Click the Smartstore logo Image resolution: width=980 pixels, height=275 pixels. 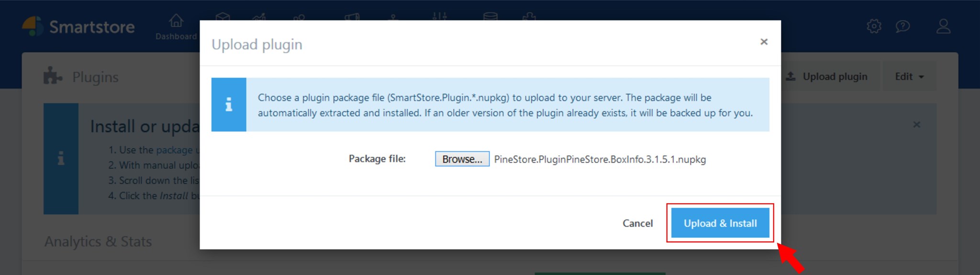[x=78, y=27]
